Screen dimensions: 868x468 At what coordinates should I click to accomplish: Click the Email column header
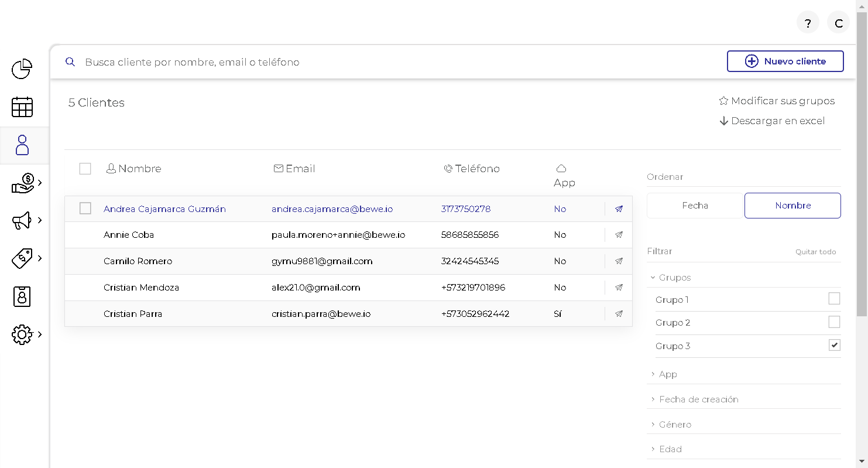[294, 169]
